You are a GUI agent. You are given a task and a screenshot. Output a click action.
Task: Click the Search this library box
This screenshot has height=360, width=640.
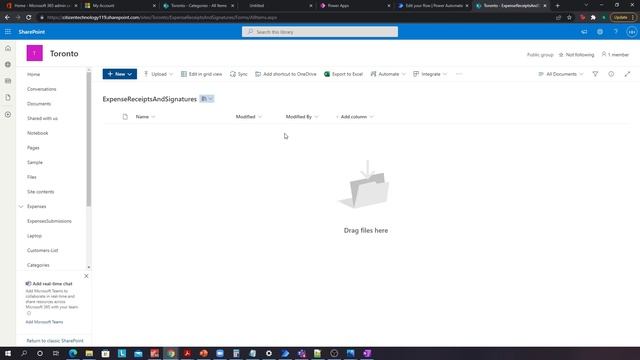[320, 32]
